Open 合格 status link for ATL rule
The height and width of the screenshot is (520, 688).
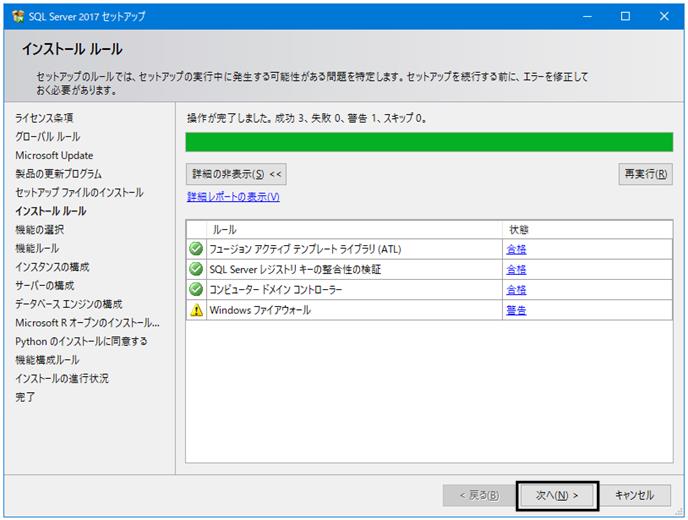(516, 249)
